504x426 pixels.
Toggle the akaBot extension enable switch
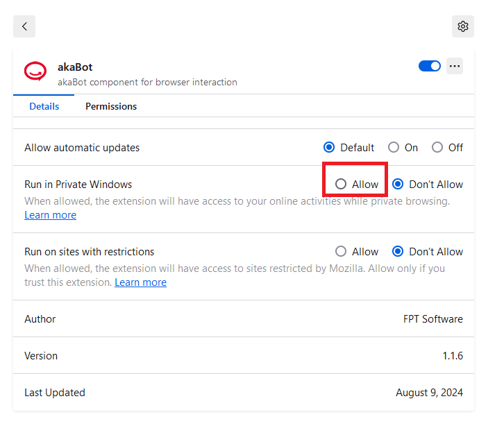point(430,66)
